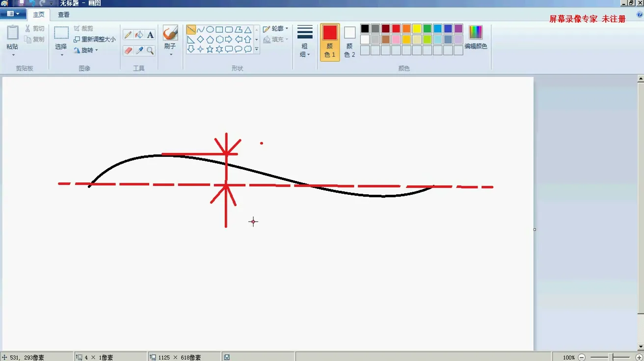This screenshot has width=644, height=361.
Task: Activate the 颜色 2 color slot
Action: click(349, 42)
